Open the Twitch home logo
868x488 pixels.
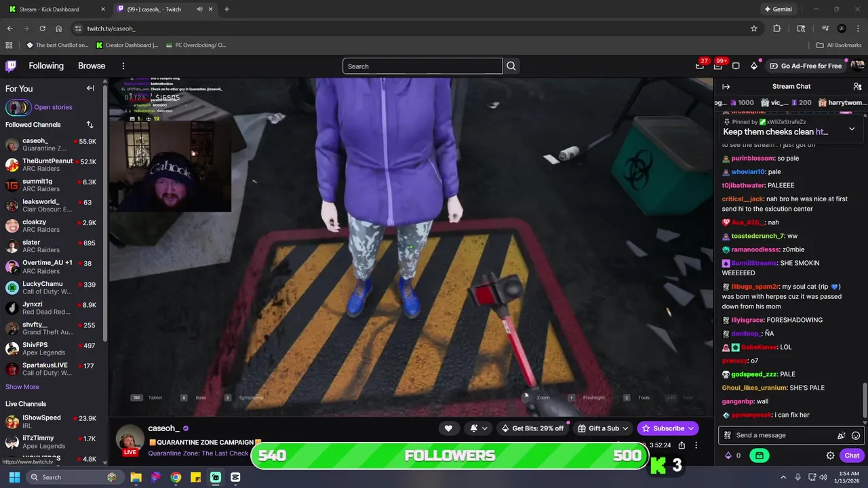tap(11, 66)
